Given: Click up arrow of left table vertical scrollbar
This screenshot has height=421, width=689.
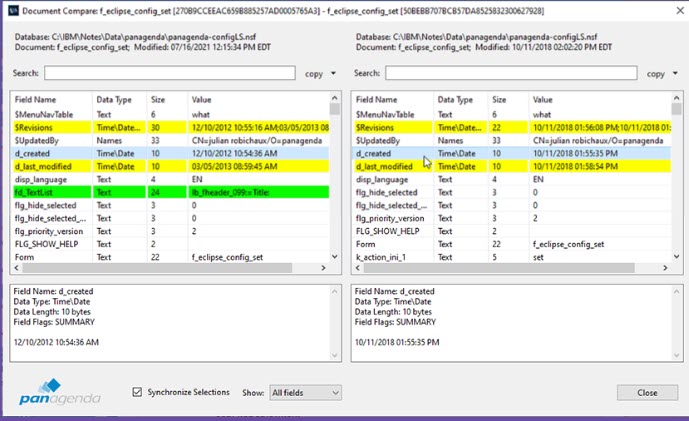Looking at the screenshot, I should pyautogui.click(x=335, y=98).
